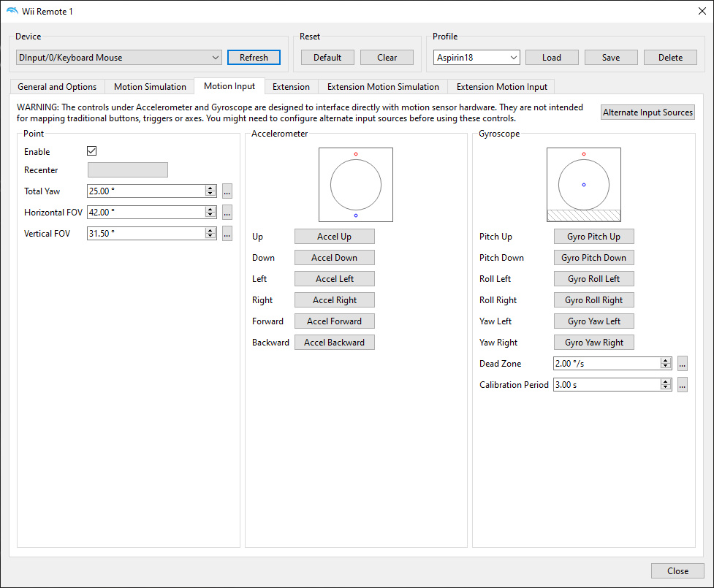The width and height of the screenshot is (714, 588).
Task: Toggle the Point Enable checkbox
Action: tap(91, 151)
